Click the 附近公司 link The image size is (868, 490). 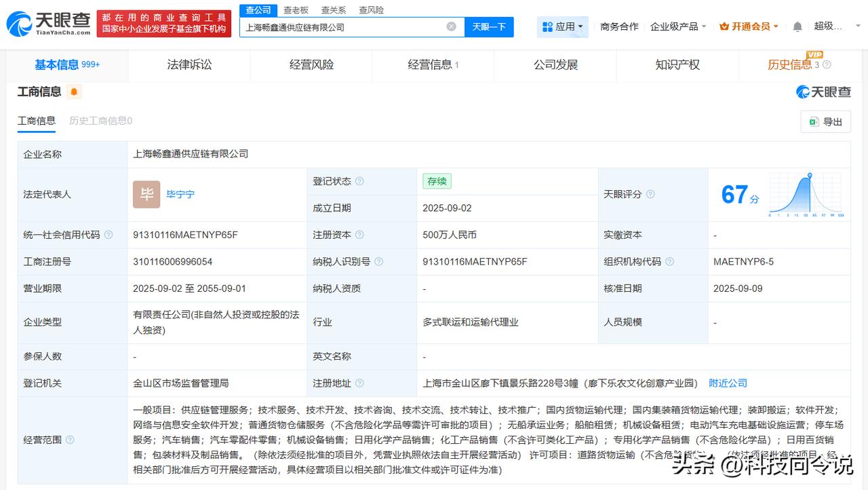[728, 383]
